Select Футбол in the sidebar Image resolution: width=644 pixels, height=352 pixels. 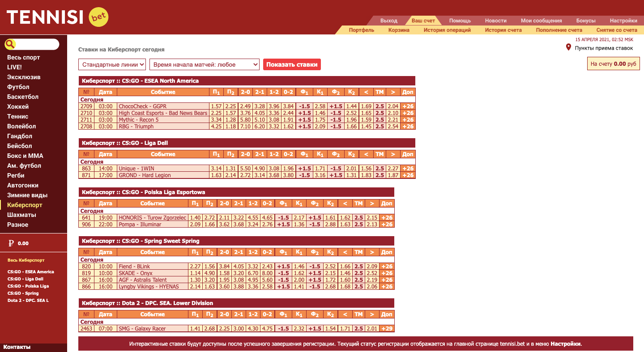click(18, 87)
